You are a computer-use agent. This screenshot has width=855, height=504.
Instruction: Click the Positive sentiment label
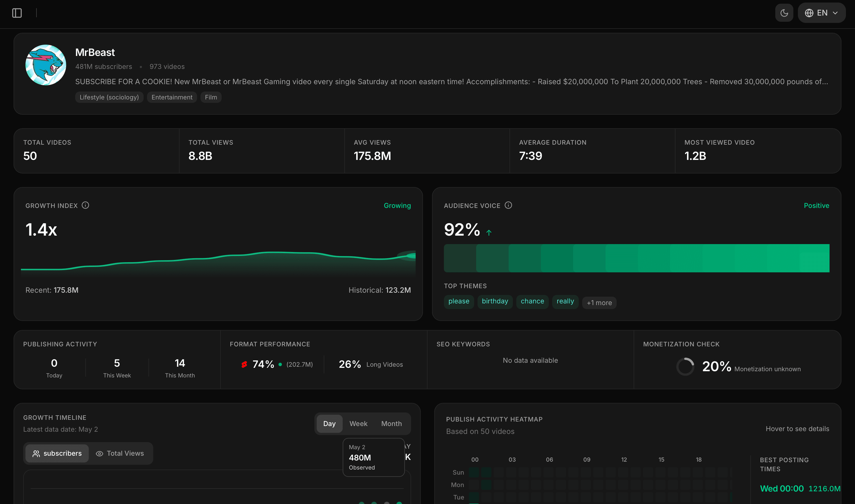816,205
